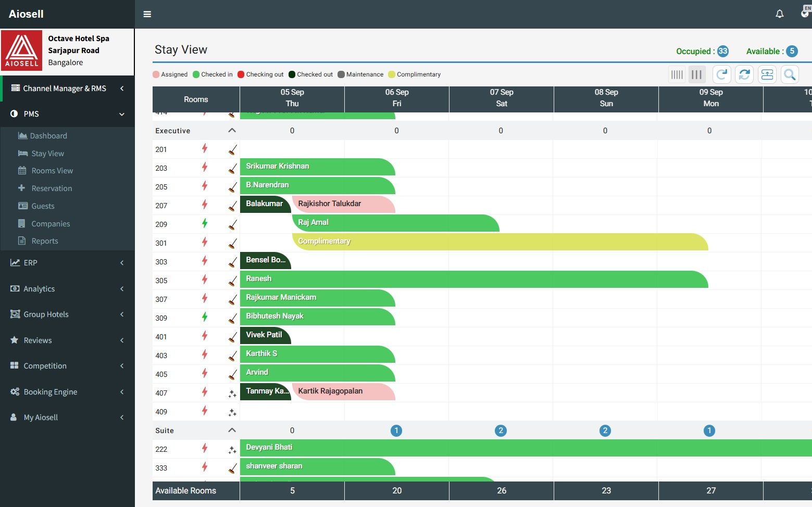Click the 06 Sep Suite availability badge

[x=396, y=430]
